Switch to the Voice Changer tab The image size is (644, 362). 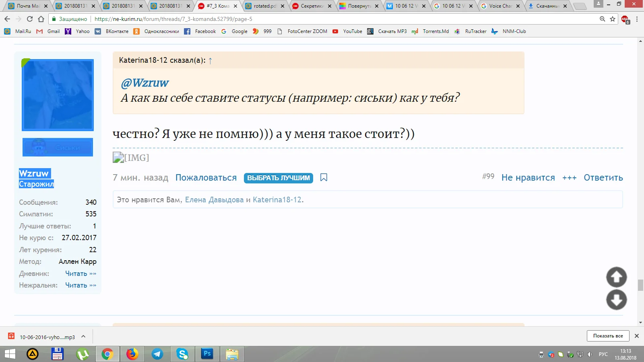point(501,6)
